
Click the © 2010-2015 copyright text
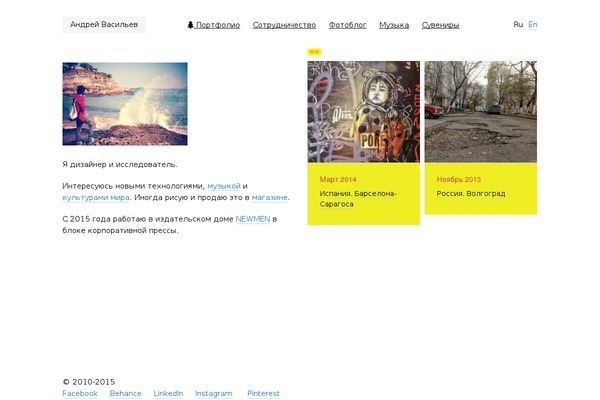(89, 382)
